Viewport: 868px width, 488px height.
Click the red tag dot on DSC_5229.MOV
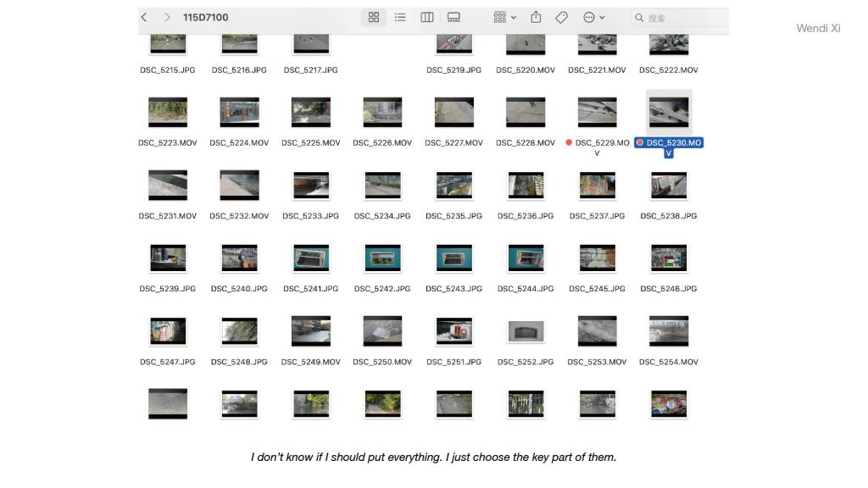tap(569, 142)
